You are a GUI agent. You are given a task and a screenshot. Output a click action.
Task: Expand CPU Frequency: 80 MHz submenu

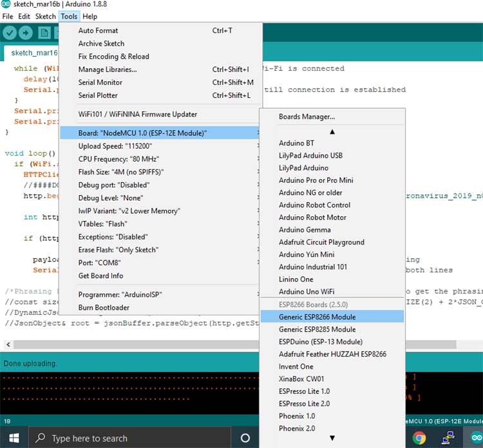coord(160,159)
